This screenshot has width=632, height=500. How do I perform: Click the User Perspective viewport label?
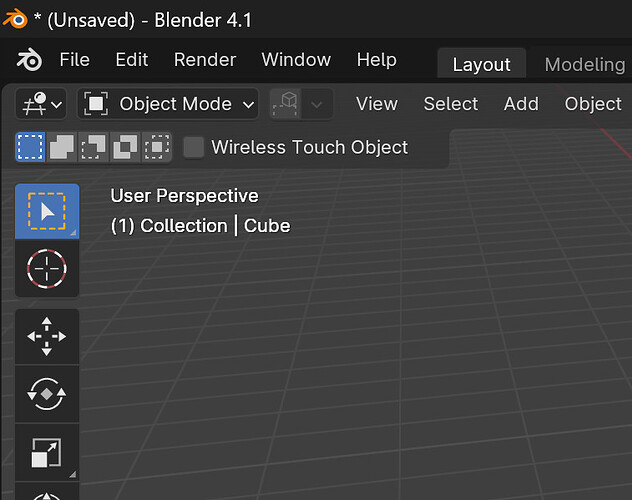(185, 196)
